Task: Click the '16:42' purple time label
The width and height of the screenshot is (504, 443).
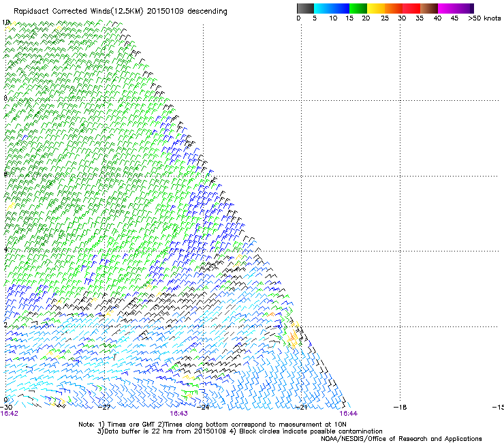Action: pyautogui.click(x=10, y=414)
